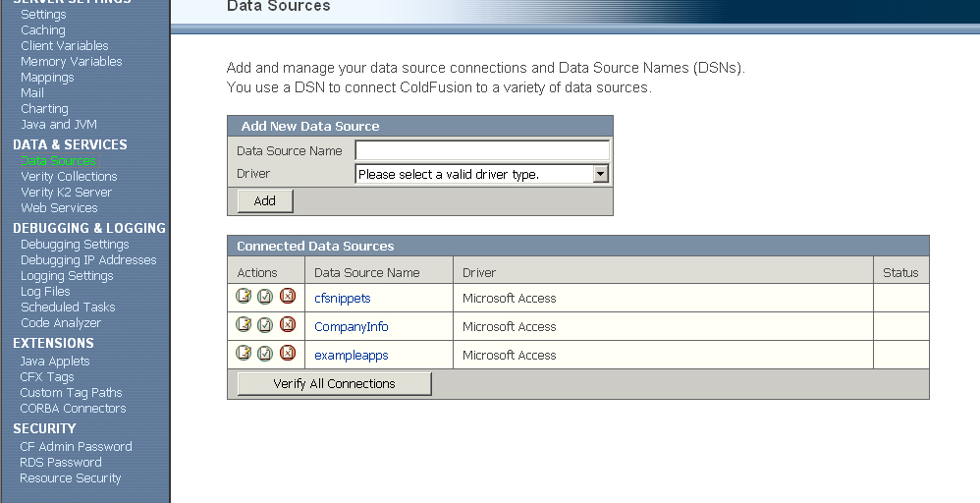The image size is (980, 503).
Task: Delete the exampleapps data source
Action: click(x=288, y=353)
